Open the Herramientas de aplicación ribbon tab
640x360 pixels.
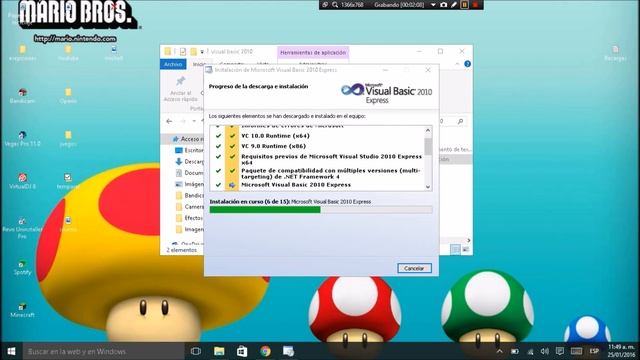[313, 53]
